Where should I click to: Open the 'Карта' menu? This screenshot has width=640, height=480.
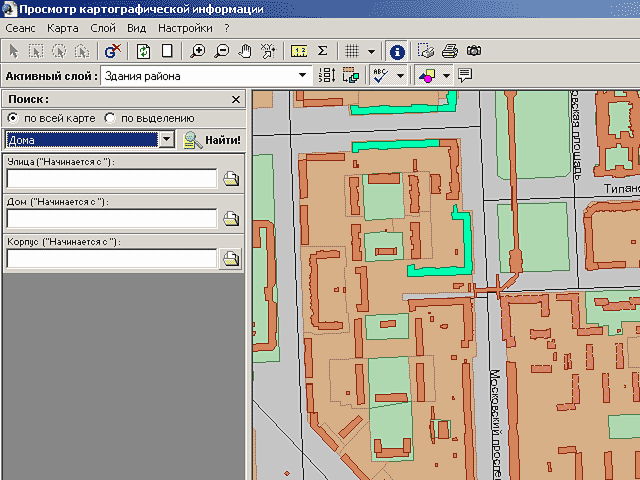coord(62,30)
